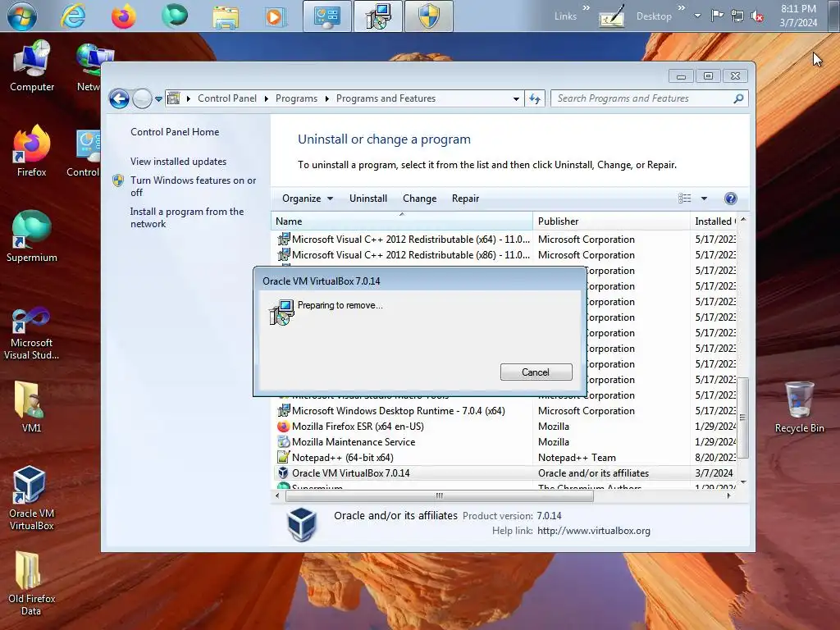Image resolution: width=840 pixels, height=630 pixels.
Task: Click the refresh button beside address bar
Action: coord(535,98)
